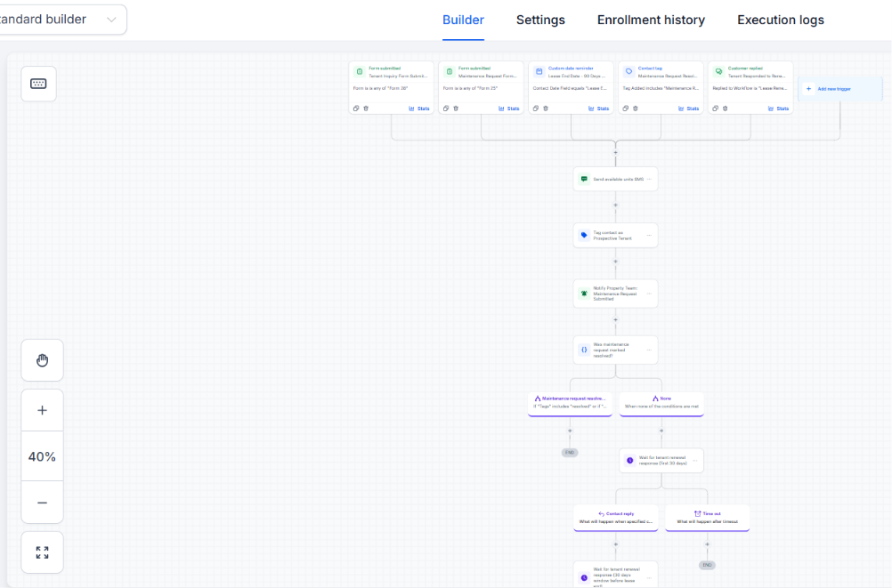Open the Settings tab

pyautogui.click(x=540, y=20)
